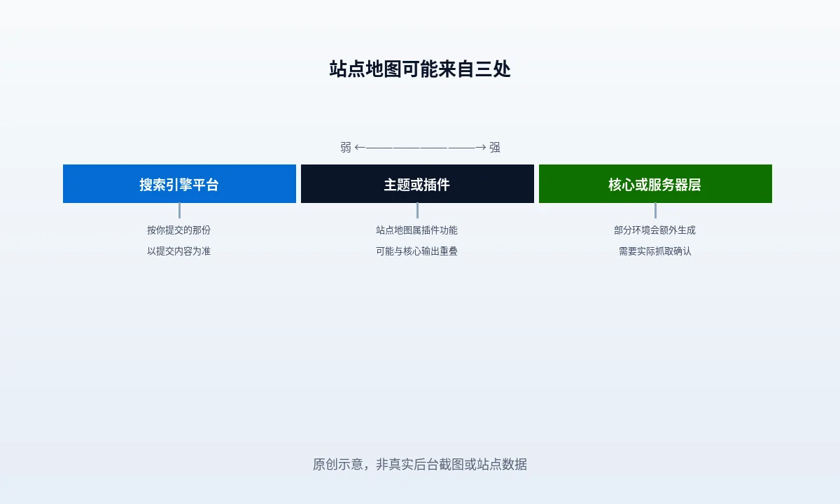Click the text 可能与核心输出重叠

[x=416, y=251]
